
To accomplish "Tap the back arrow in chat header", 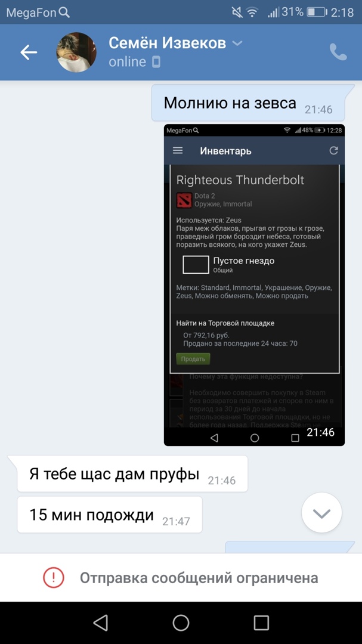I will (x=29, y=52).
